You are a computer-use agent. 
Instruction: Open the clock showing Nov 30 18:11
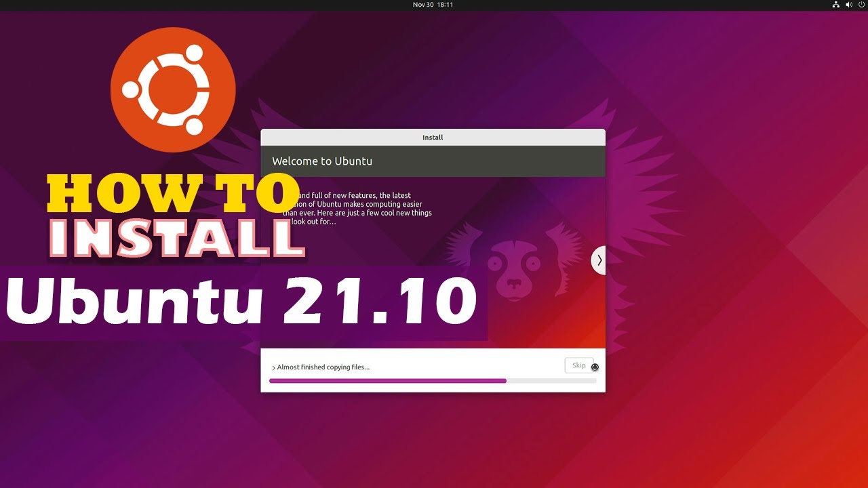tap(433, 5)
